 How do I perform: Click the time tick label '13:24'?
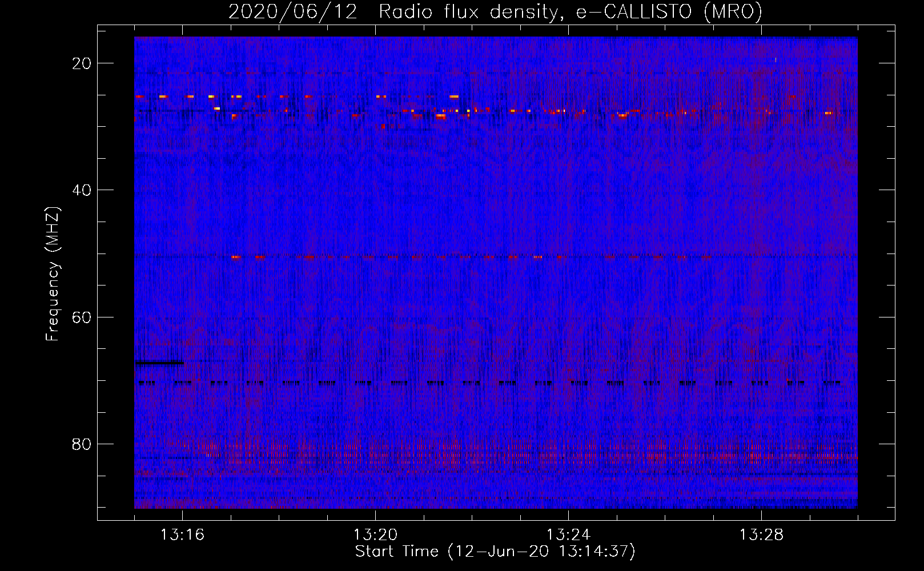point(568,535)
